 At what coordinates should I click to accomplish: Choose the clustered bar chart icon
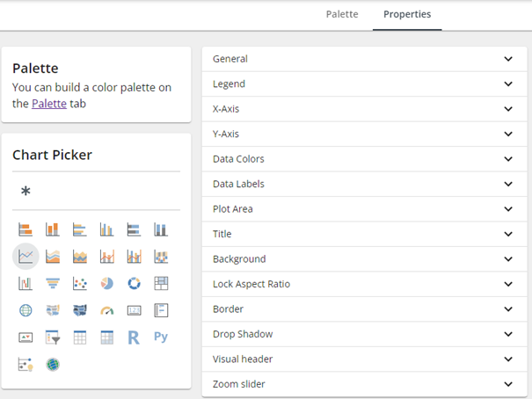point(80,229)
